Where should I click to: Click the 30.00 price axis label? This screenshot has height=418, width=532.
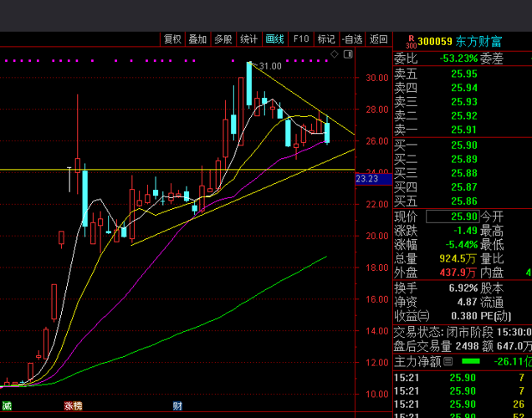[377, 78]
